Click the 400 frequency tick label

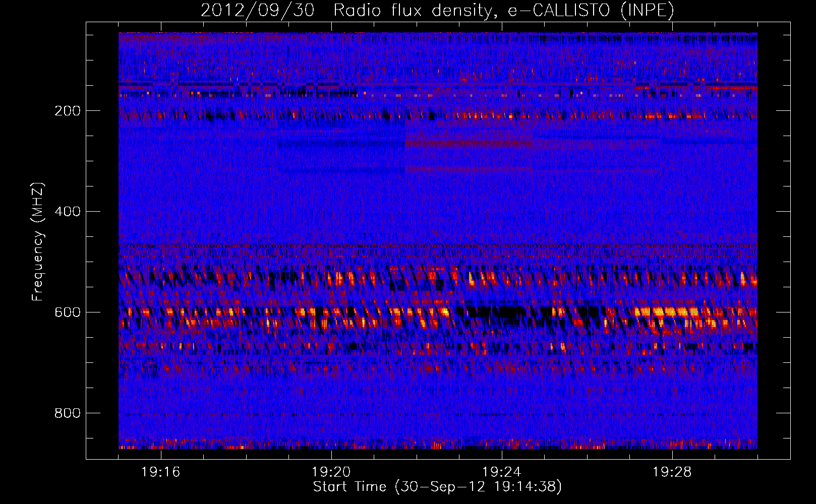[x=67, y=212]
